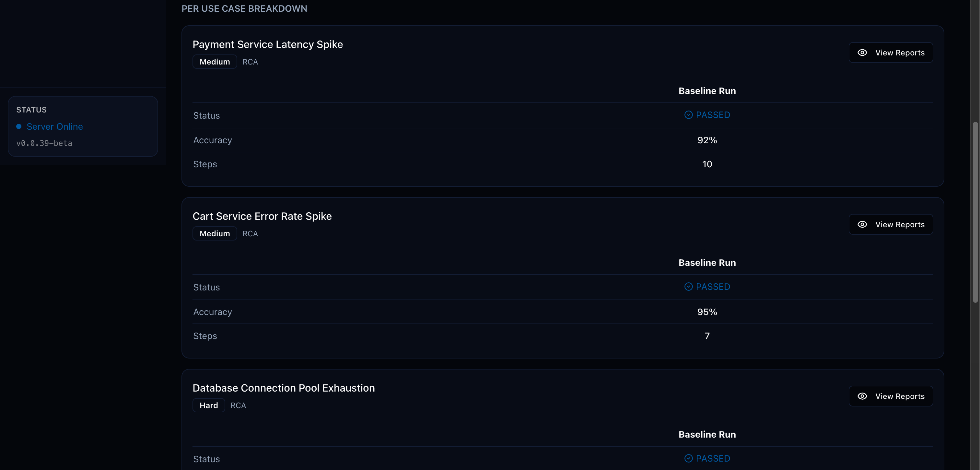Click the Medium badge under Payment Service
The width and height of the screenshot is (980, 470).
pos(215,62)
